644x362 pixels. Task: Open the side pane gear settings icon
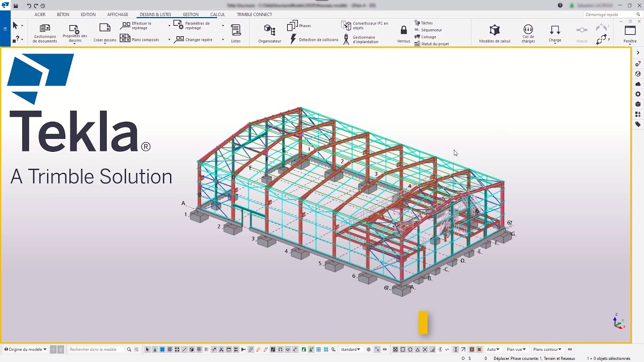[638, 94]
